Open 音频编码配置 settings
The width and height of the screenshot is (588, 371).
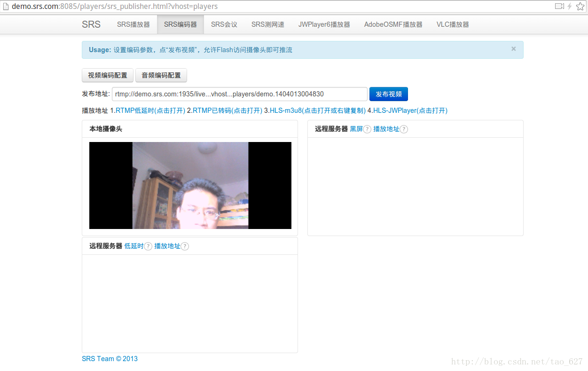161,75
